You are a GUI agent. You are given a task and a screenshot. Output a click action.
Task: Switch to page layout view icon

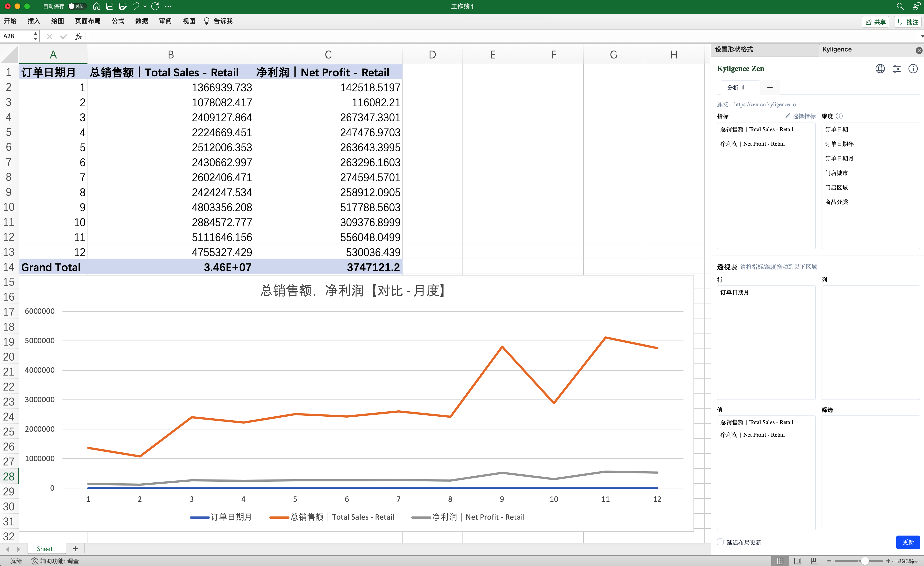point(797,561)
